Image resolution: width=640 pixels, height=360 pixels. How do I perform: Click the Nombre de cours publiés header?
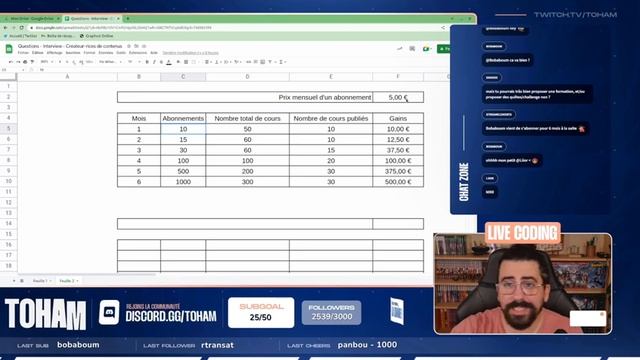[331, 118]
